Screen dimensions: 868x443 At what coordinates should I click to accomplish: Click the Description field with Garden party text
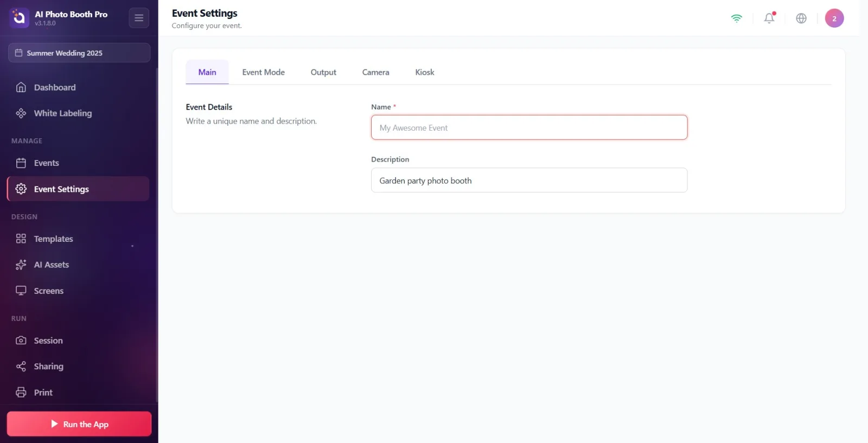pyautogui.click(x=529, y=180)
